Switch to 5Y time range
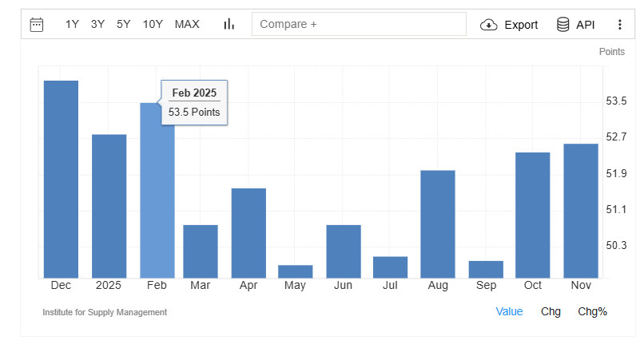This screenshot has height=352, width=644. [x=123, y=24]
